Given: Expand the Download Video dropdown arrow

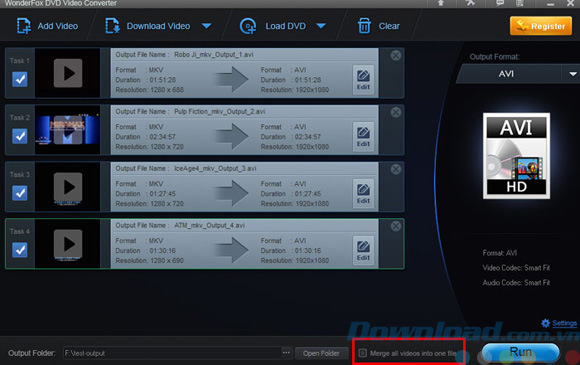Looking at the screenshot, I should point(207,26).
